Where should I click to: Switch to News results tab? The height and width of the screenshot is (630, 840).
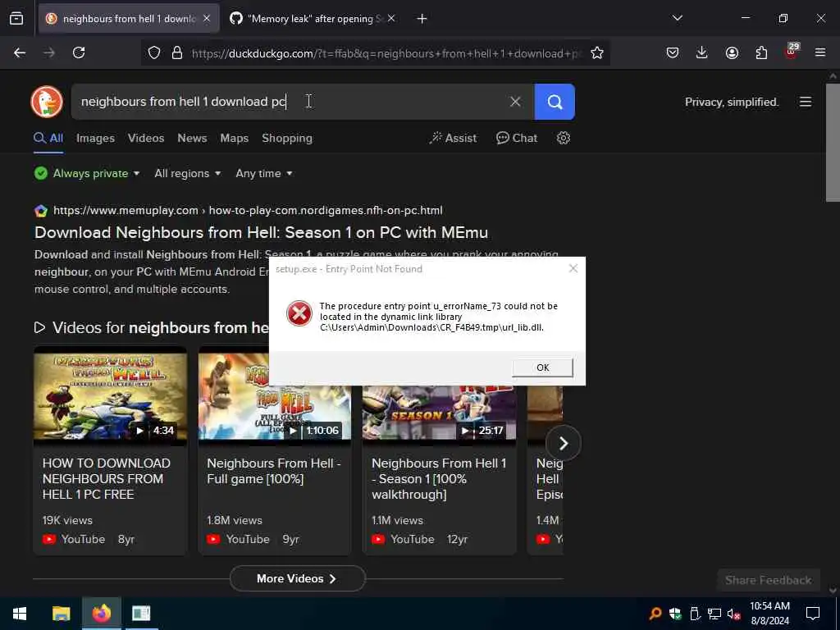coord(192,138)
